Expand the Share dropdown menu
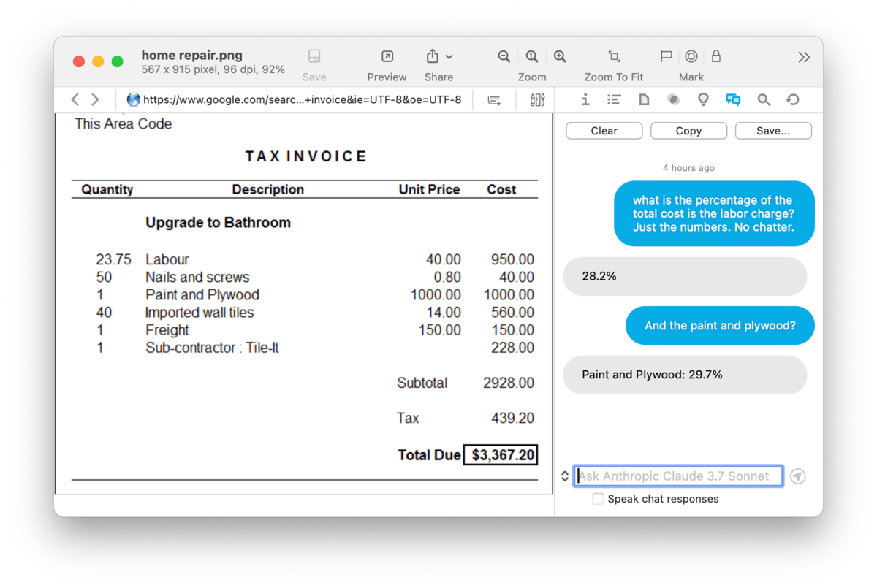 [449, 57]
